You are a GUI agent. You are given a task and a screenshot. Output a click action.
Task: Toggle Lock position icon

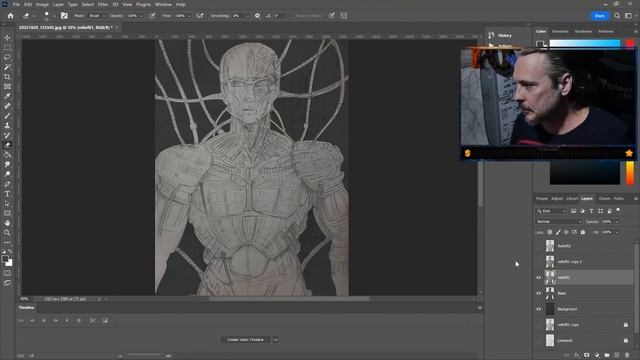point(566,232)
